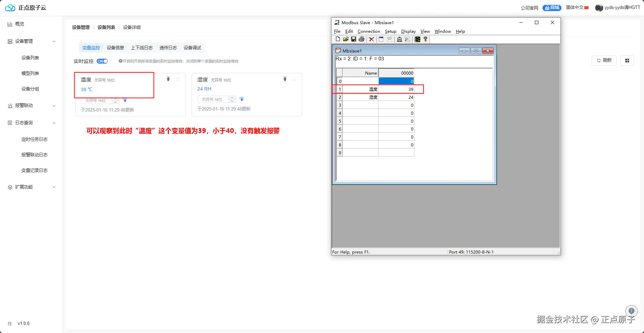644x333 pixels.
Task: Open 模型列表 in sidebar
Action: point(30,73)
